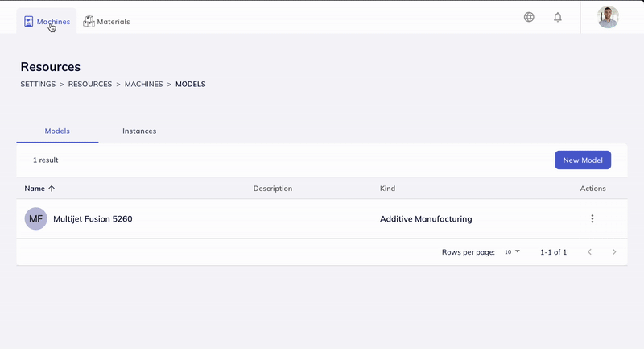The image size is (644, 349).
Task: Open the Rows per page dropdown
Action: 512,252
